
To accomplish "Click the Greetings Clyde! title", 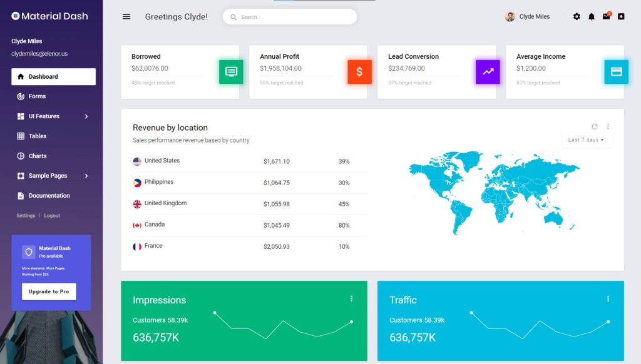I will (x=176, y=17).
